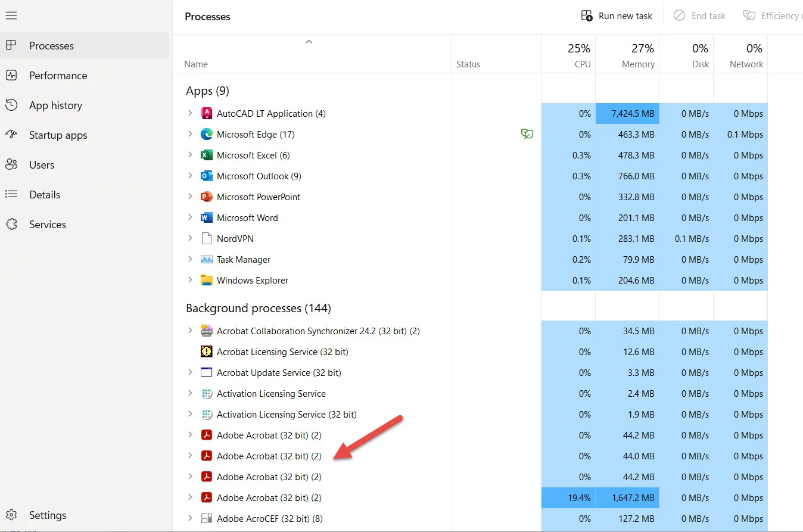The width and height of the screenshot is (803, 532).
Task: Click the Microsoft PowerPoint app icon
Action: 207,197
